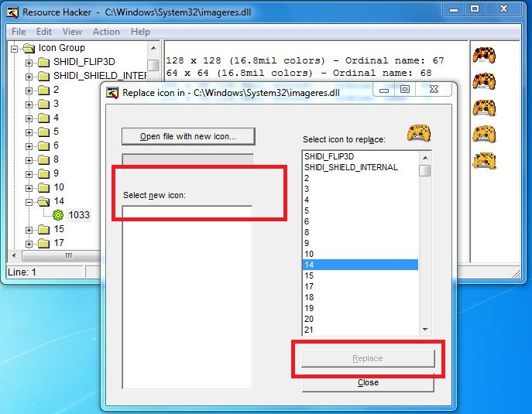Select highlighted item 14 in the replace list

pos(360,265)
